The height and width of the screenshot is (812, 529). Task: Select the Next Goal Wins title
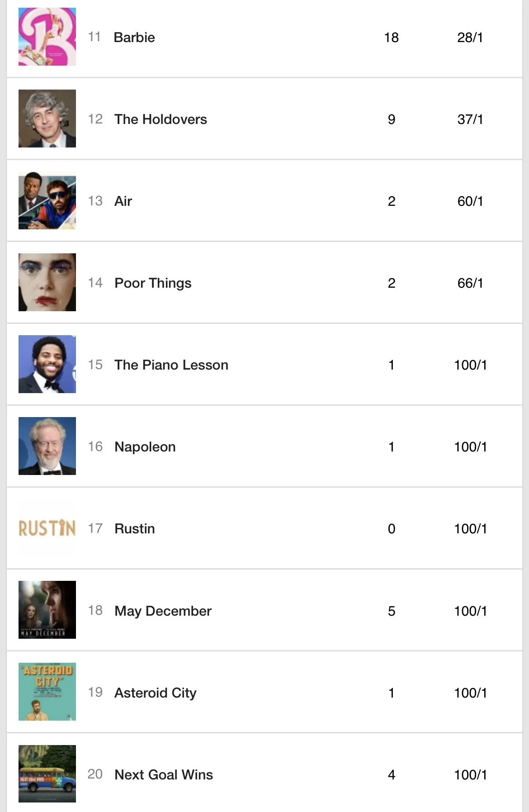click(x=164, y=774)
